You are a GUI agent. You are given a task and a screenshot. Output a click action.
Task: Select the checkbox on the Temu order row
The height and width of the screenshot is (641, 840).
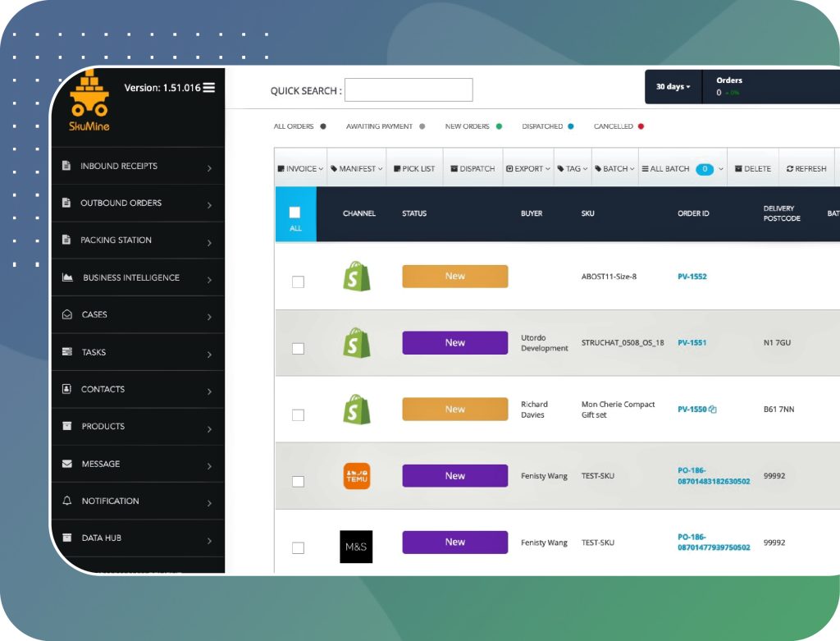click(x=298, y=482)
